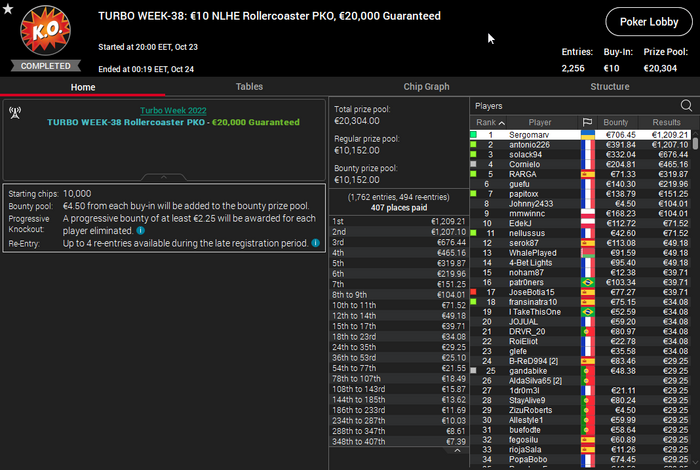Sort by the Results column header

point(666,122)
